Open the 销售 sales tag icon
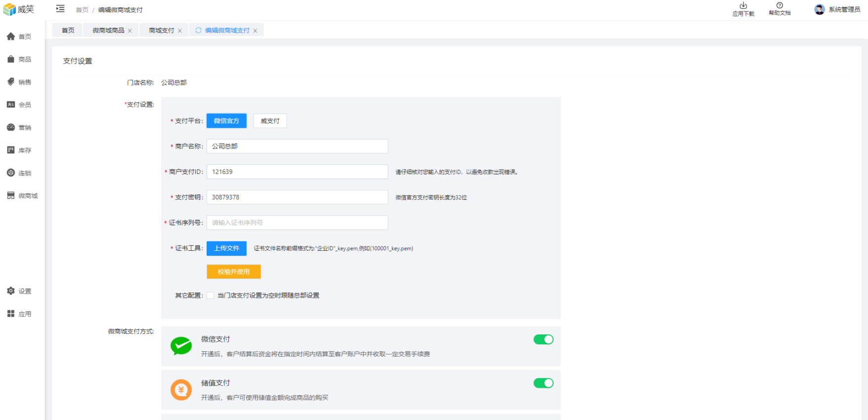 pos(11,82)
